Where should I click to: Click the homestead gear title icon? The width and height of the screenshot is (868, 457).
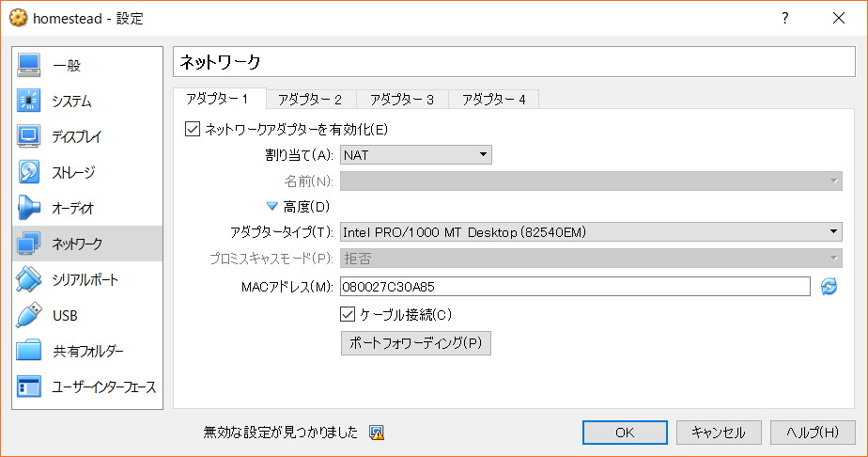coord(18,18)
